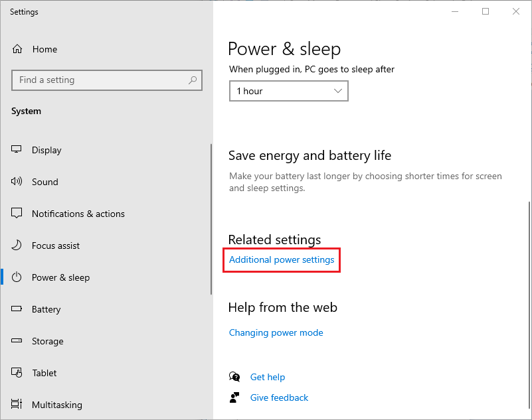
Task: Navigate to Settings Home
Action: 44,49
